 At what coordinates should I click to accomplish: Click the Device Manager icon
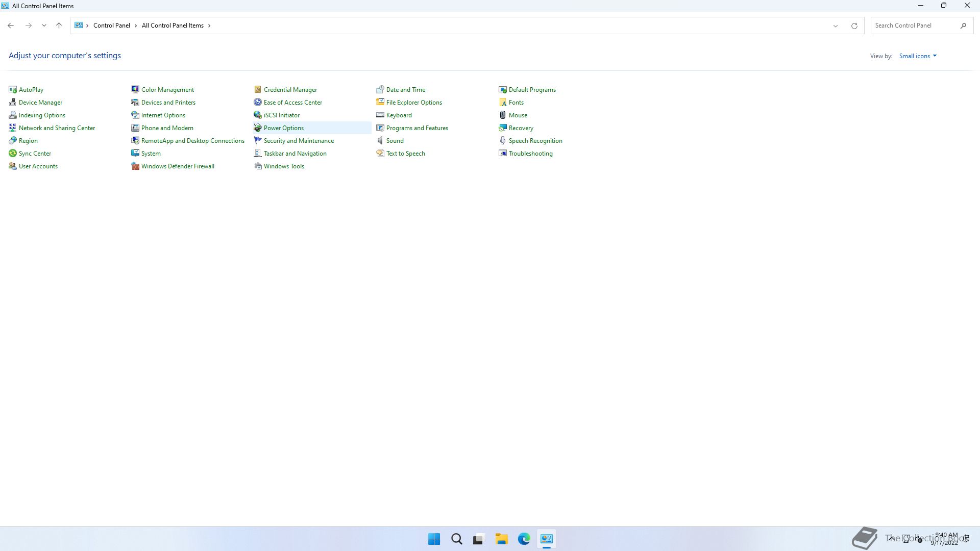[13, 103]
